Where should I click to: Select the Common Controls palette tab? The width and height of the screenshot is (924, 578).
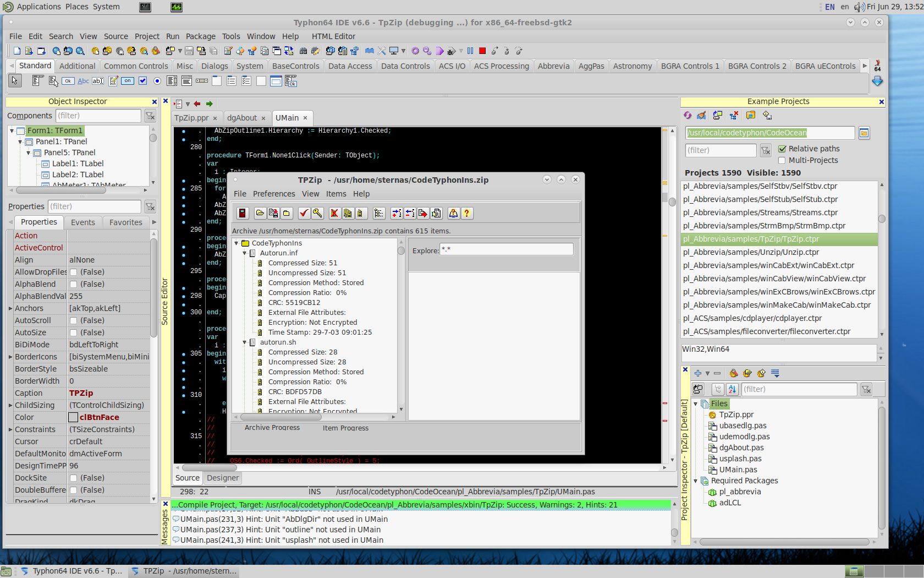136,66
